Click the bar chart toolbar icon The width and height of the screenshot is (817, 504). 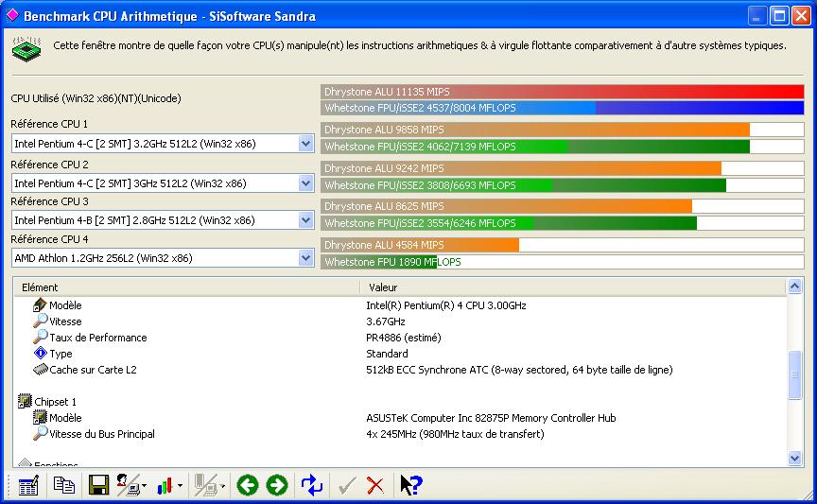point(165,486)
